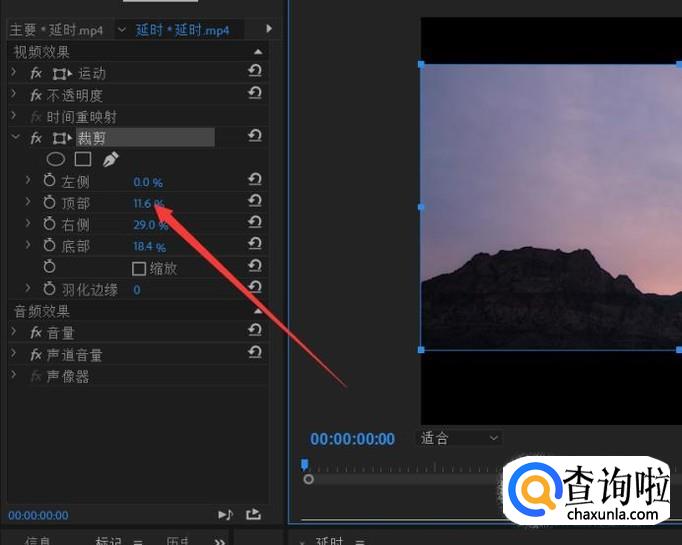Open the 适合 zoom level dropdown
Viewport: 682px width, 545px height.
[458, 438]
